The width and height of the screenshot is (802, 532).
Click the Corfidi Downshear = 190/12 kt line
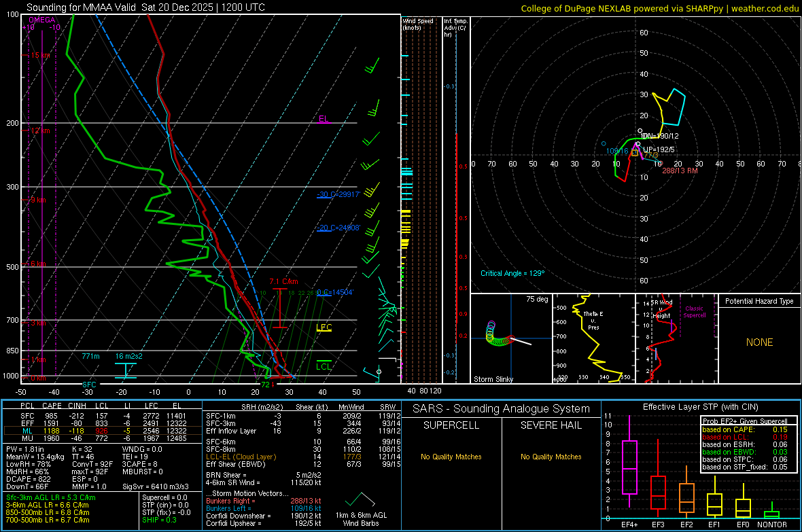coord(264,516)
